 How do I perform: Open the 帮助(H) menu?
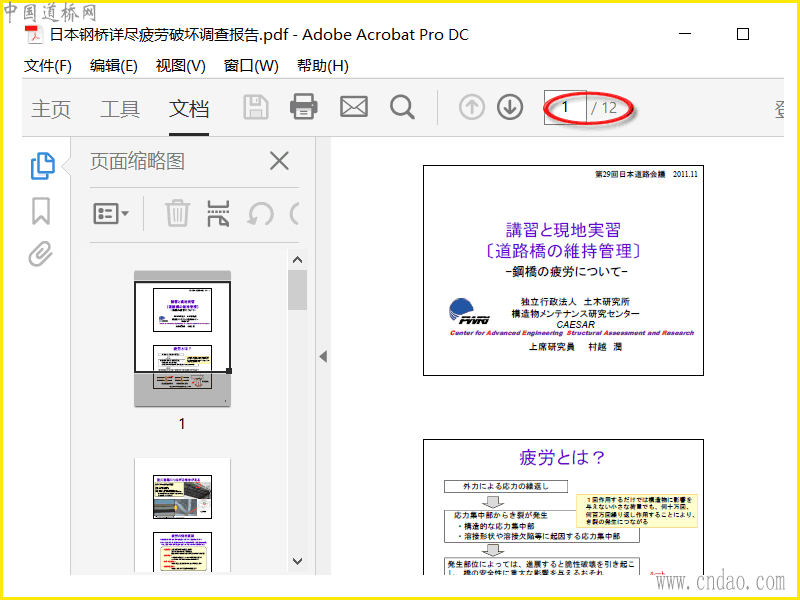[323, 66]
